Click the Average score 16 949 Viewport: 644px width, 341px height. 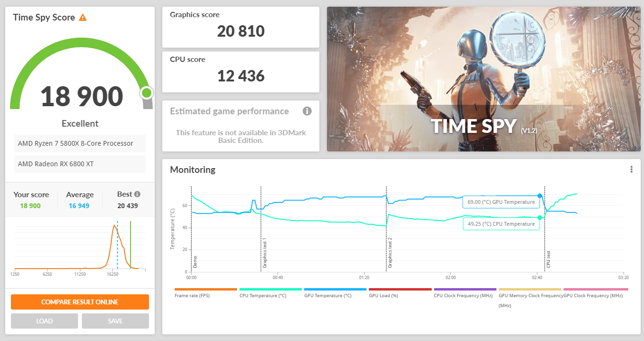(x=79, y=206)
